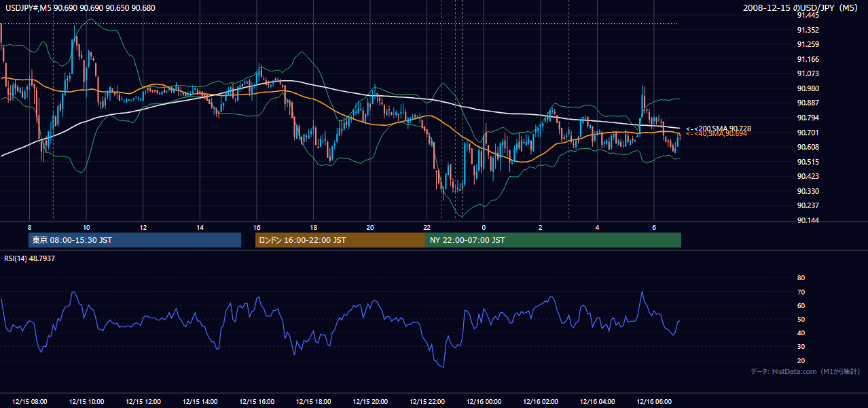Click the 91.166 price axis label

pyautogui.click(x=808, y=60)
